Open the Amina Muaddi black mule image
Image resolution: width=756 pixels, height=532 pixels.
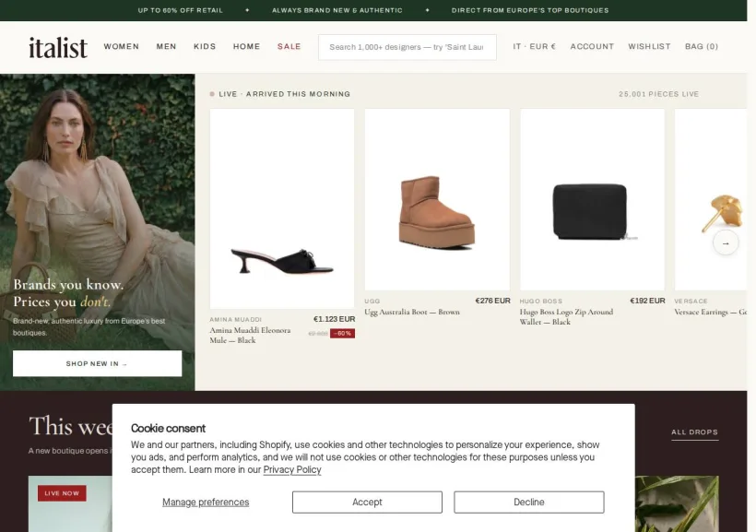[x=282, y=208]
